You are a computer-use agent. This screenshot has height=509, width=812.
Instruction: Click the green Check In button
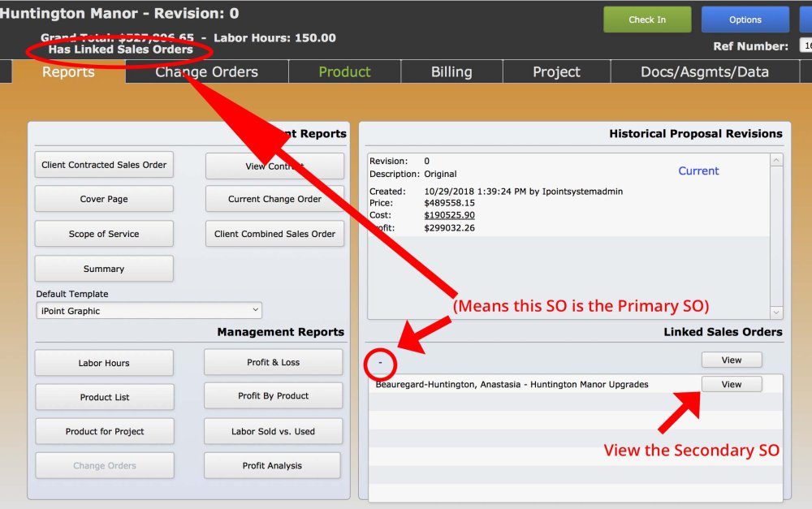coord(647,19)
